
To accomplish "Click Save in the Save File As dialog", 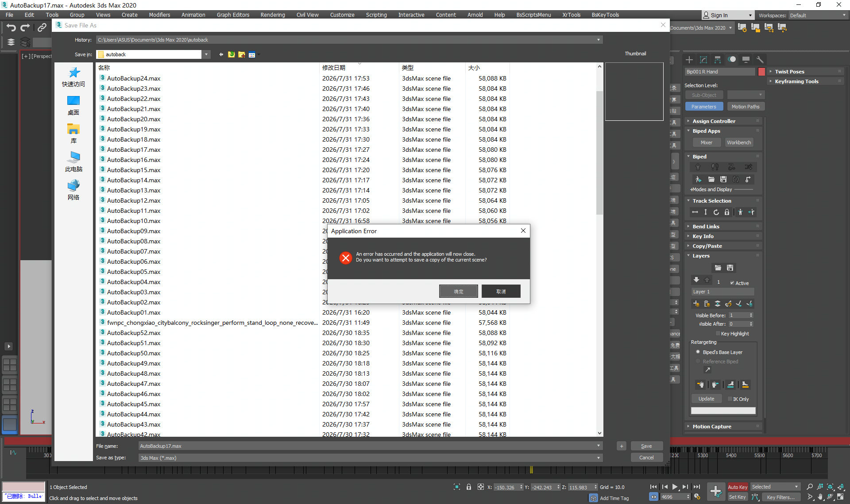I will (x=646, y=446).
